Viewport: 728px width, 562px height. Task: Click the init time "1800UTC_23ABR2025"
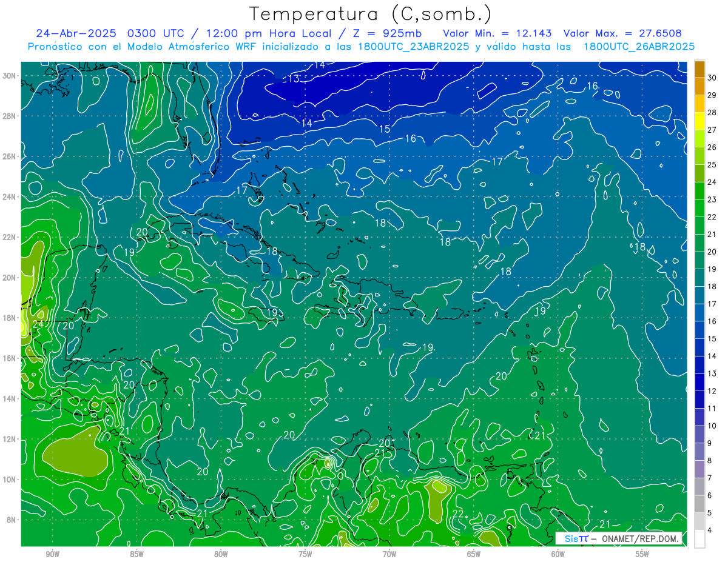click(x=413, y=47)
